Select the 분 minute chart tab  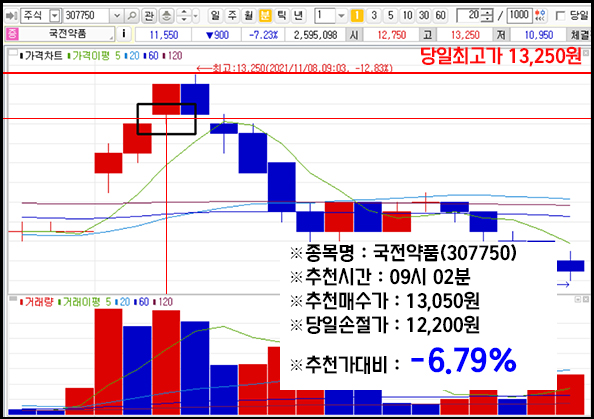click(x=265, y=16)
